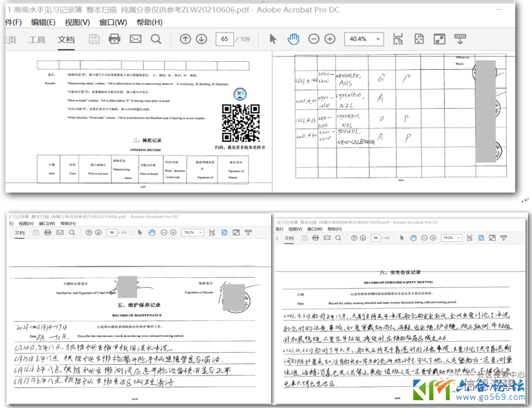Viewport: 532px width, 408px height.
Task: Open the 帮助(H) menu in the page 65 window
Action: coord(149,22)
